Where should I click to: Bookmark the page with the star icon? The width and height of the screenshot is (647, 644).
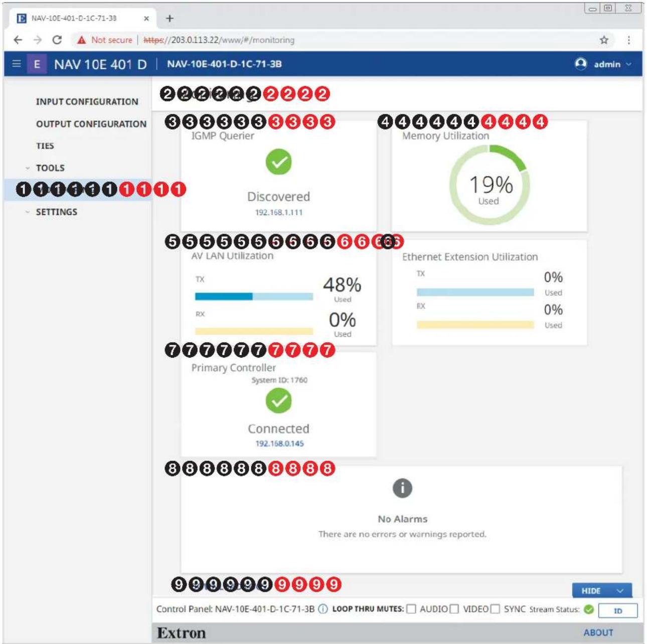[x=604, y=40]
